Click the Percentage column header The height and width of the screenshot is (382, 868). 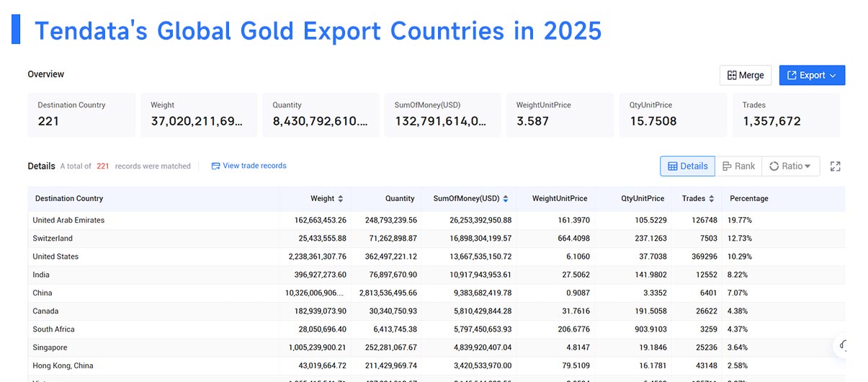(x=749, y=198)
